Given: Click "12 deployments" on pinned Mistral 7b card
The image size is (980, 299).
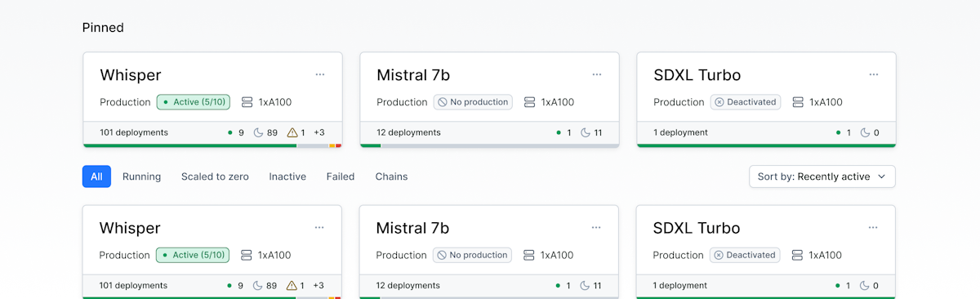Looking at the screenshot, I should (408, 132).
